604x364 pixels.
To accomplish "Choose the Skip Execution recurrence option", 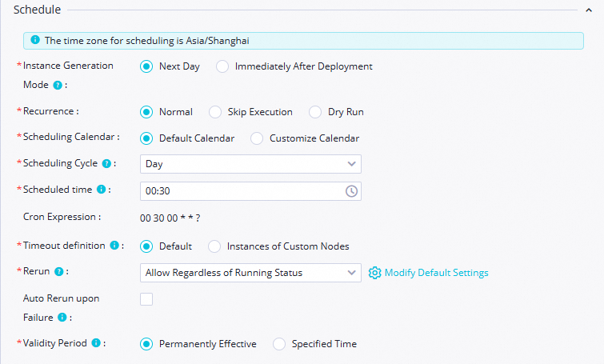I will pos(215,112).
